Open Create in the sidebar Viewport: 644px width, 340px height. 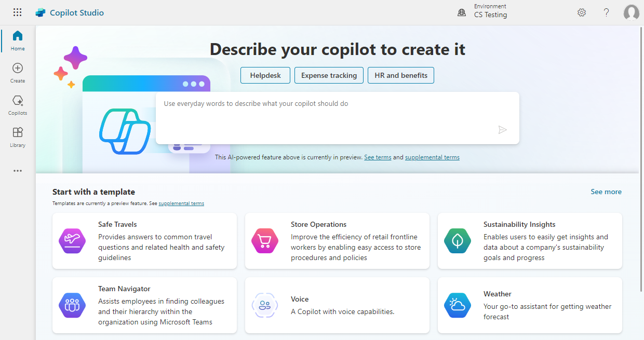click(18, 73)
